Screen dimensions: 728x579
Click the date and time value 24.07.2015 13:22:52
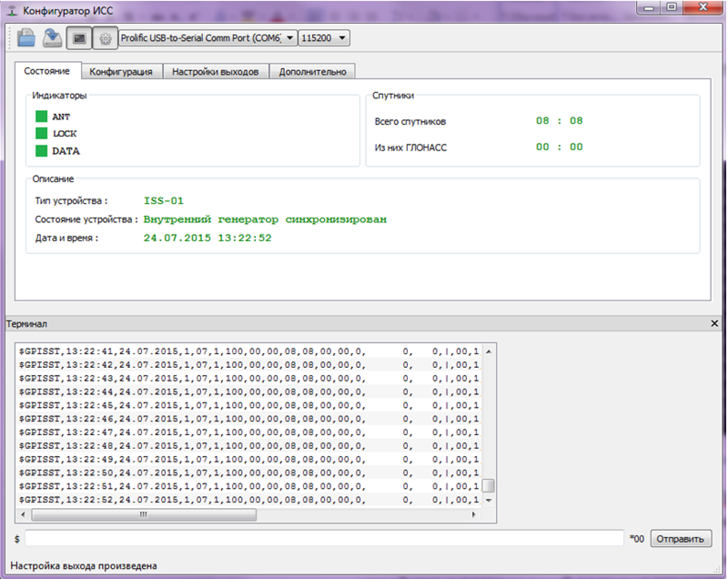[x=207, y=238]
